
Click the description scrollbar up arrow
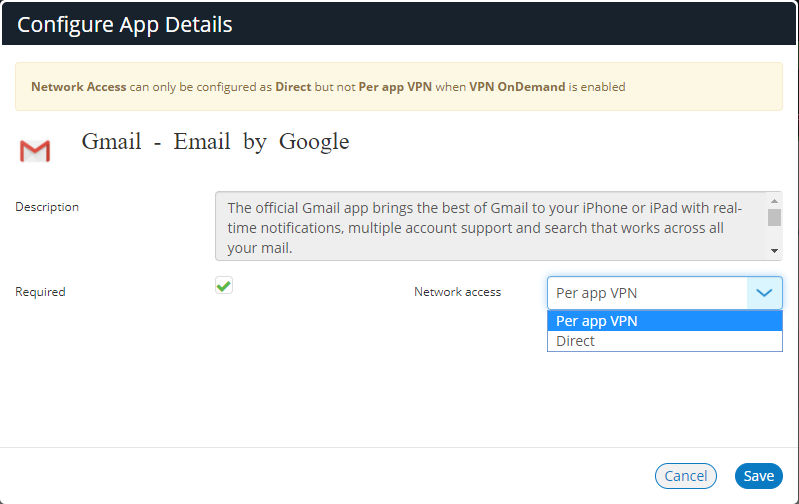pos(774,201)
